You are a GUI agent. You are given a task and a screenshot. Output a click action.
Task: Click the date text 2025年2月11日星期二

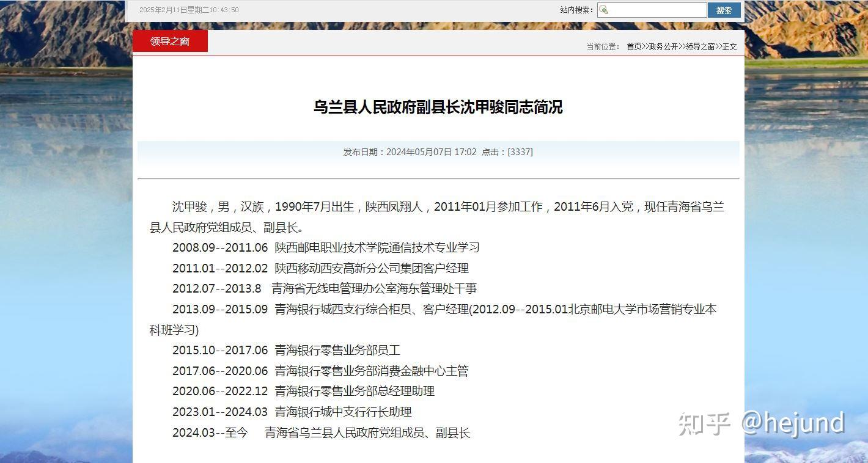[x=173, y=10]
